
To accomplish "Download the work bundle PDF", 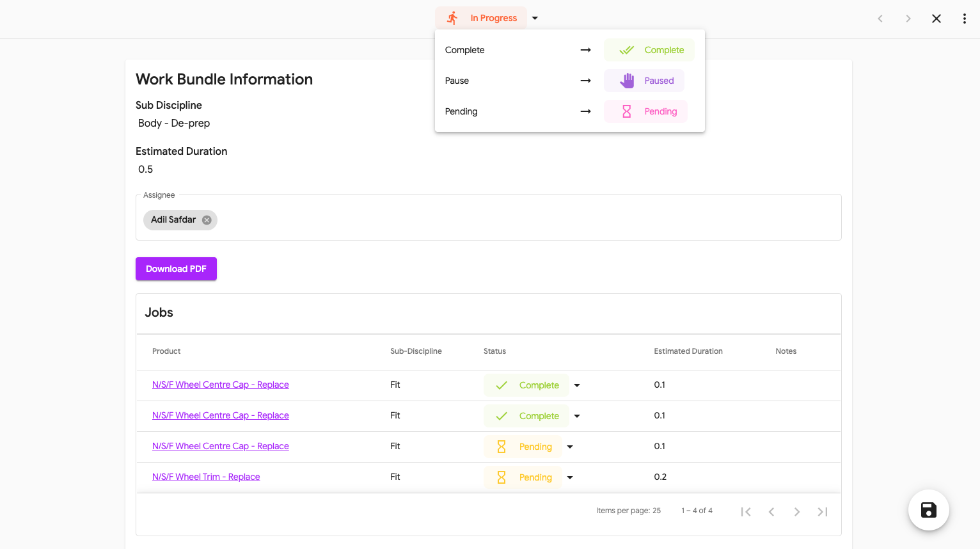I will (x=176, y=269).
